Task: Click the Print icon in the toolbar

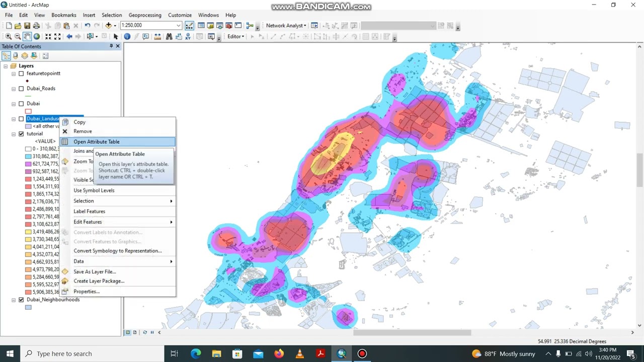Action: coord(36,26)
